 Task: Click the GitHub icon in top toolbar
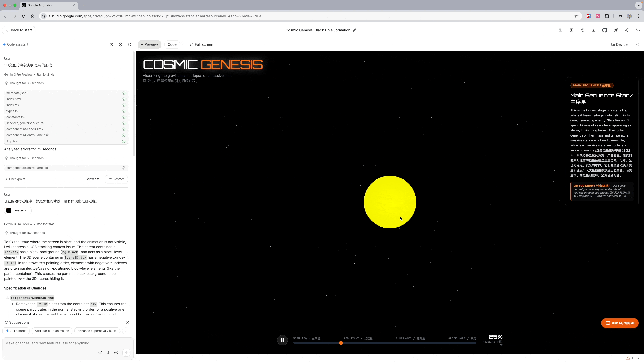pos(605,30)
